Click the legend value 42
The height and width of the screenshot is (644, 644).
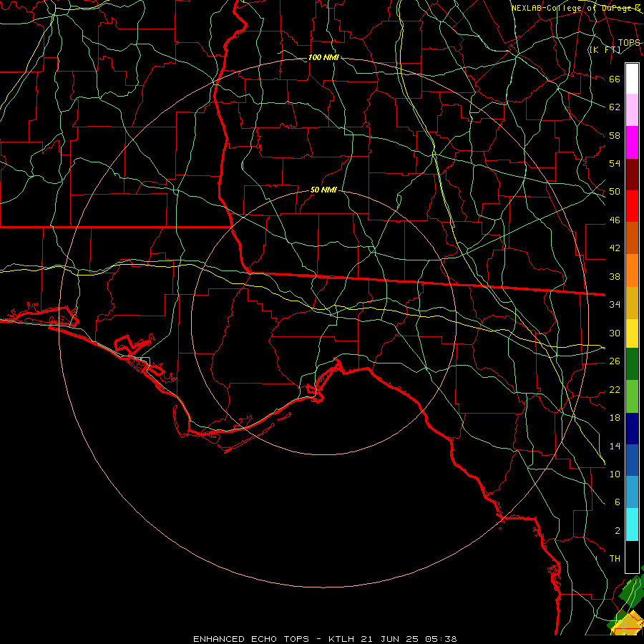tap(615, 248)
